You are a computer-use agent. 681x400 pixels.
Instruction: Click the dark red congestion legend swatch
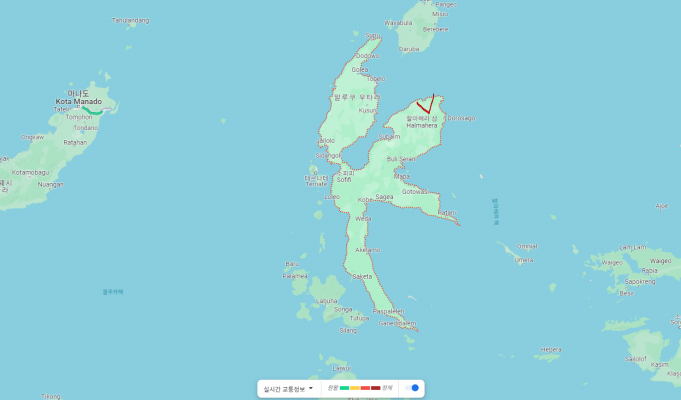pyautogui.click(x=375, y=388)
